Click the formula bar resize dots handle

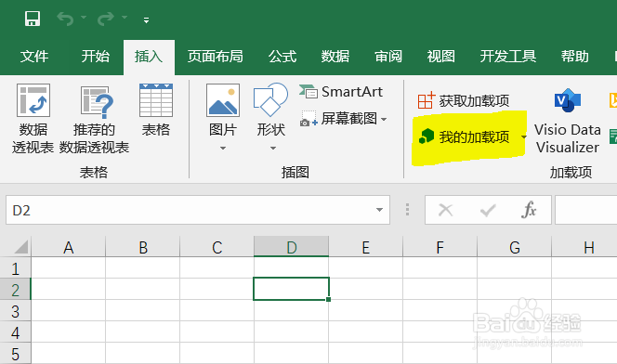point(407,210)
